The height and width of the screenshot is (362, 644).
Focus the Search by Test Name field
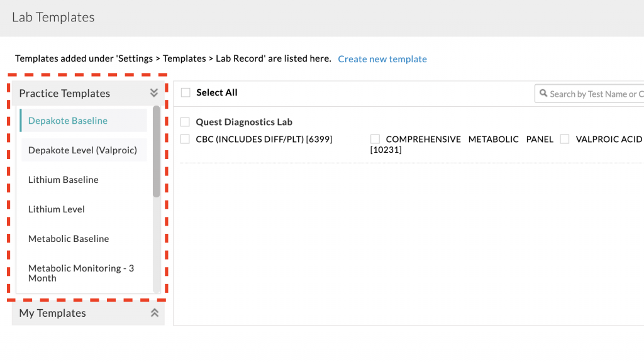[x=595, y=94]
